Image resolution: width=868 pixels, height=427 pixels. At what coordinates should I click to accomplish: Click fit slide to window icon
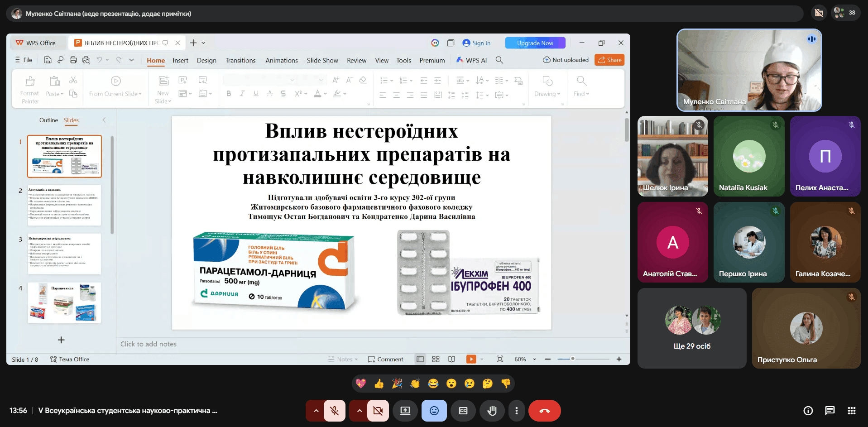click(500, 359)
